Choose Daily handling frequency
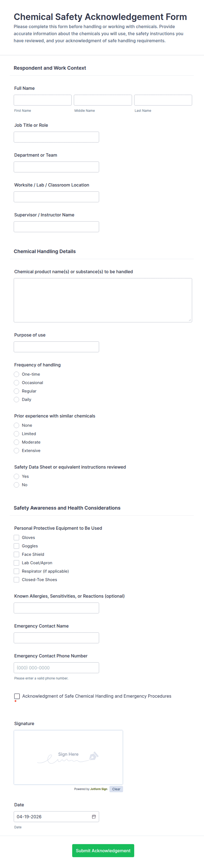 click(16, 399)
